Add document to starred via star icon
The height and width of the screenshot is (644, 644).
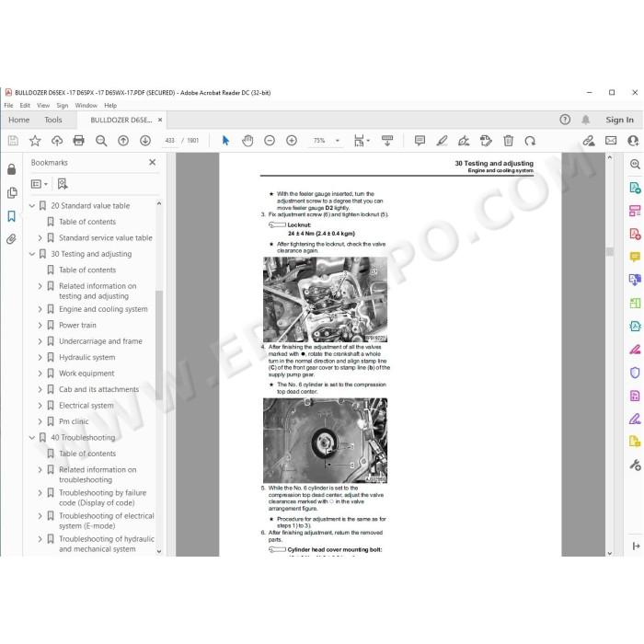point(35,141)
